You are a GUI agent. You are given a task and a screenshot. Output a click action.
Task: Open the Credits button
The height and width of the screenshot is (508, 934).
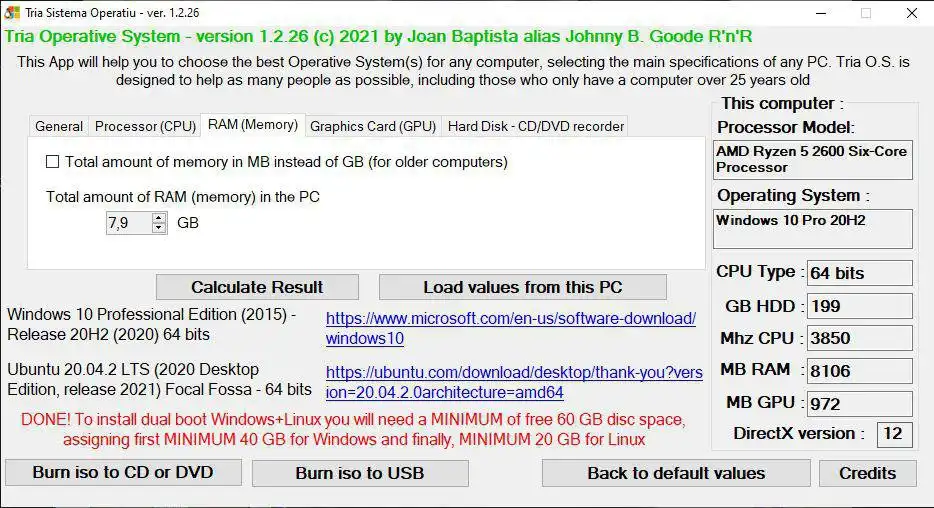(x=867, y=473)
